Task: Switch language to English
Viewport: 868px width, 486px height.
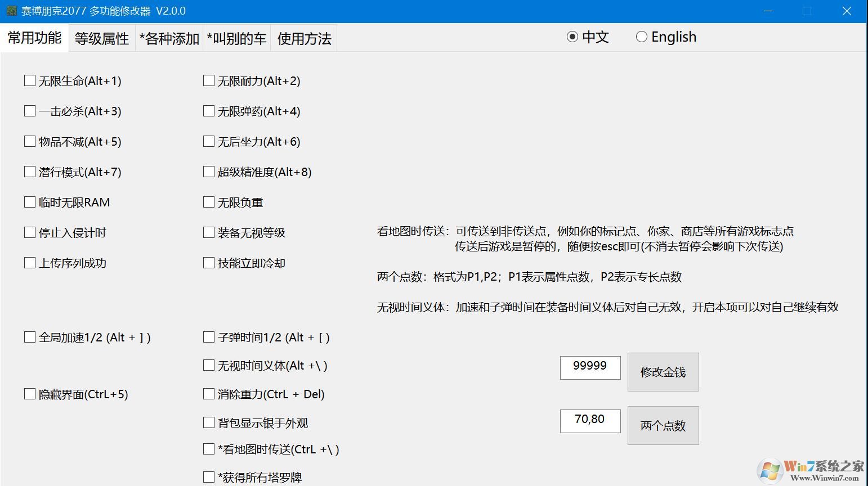Action: (641, 37)
